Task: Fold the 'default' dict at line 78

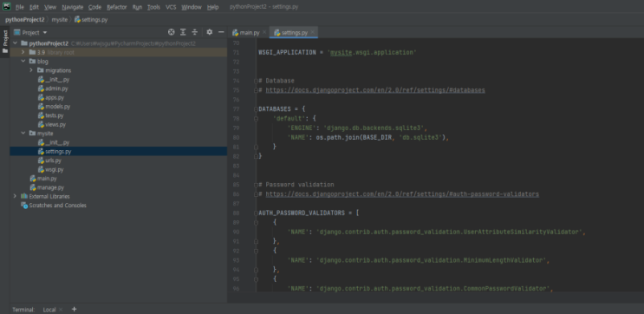Action: tap(256, 119)
